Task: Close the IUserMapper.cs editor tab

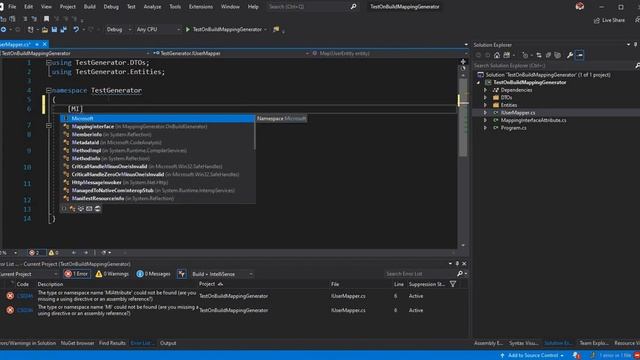Action: tap(45, 44)
